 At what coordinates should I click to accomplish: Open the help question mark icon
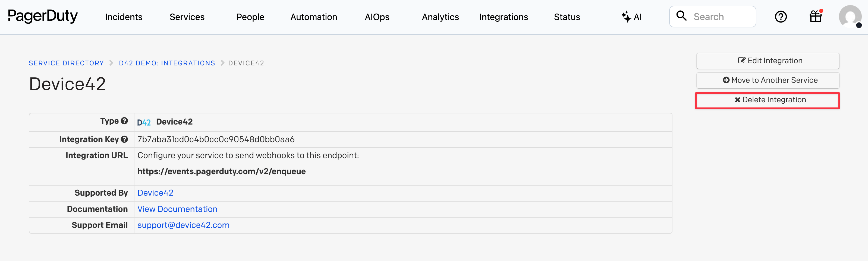click(x=780, y=17)
